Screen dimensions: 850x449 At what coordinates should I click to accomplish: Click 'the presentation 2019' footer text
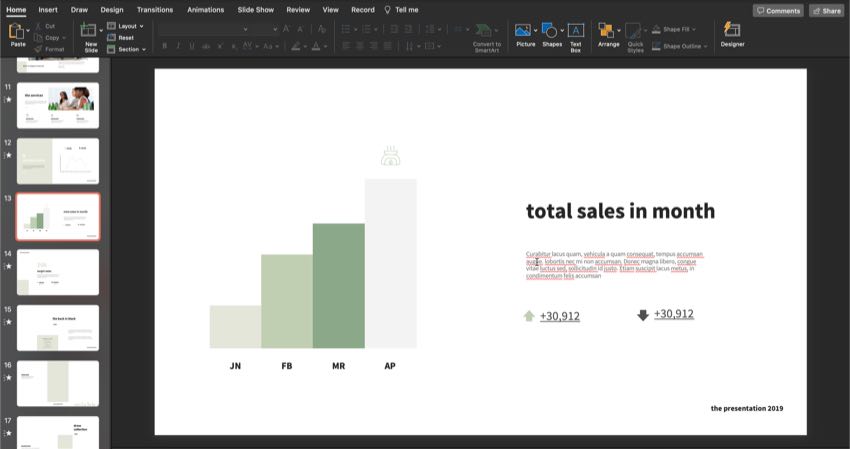[x=746, y=408]
